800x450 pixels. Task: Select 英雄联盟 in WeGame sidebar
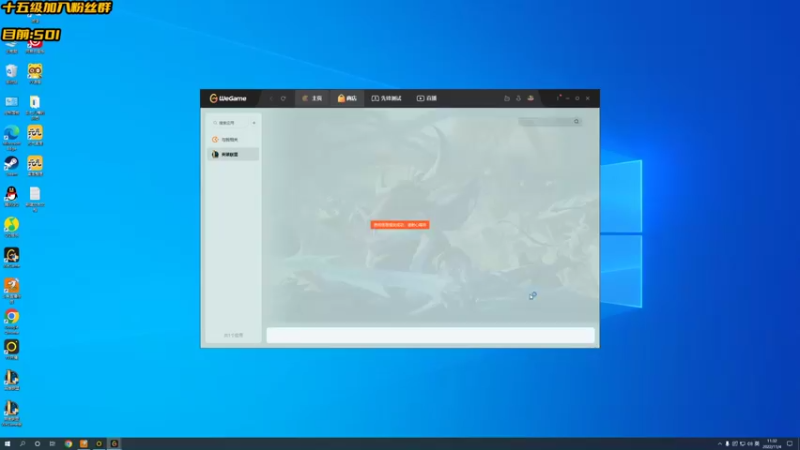[233, 154]
